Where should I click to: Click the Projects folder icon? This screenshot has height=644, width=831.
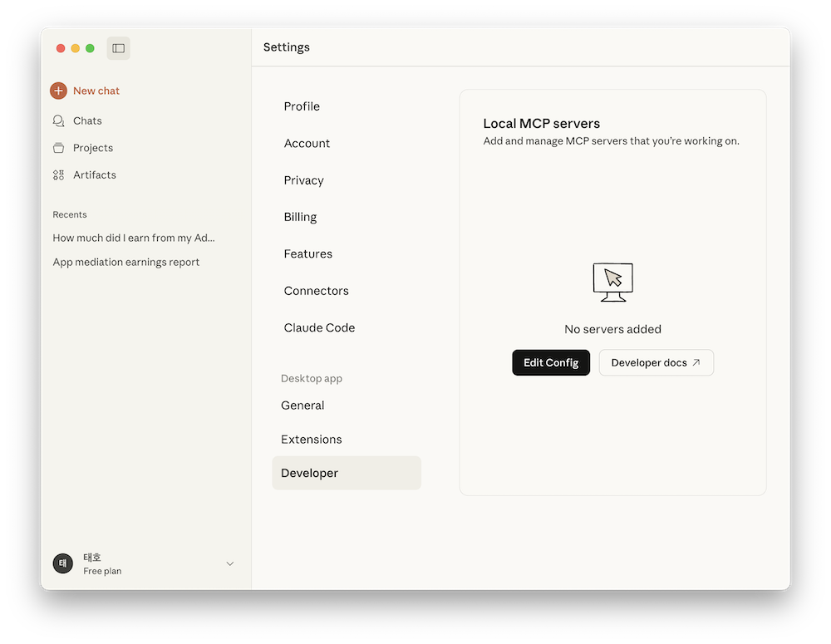[x=58, y=148]
